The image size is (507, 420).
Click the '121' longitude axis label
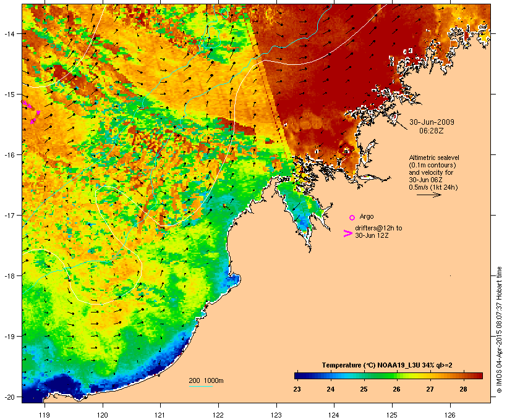pyautogui.click(x=160, y=415)
